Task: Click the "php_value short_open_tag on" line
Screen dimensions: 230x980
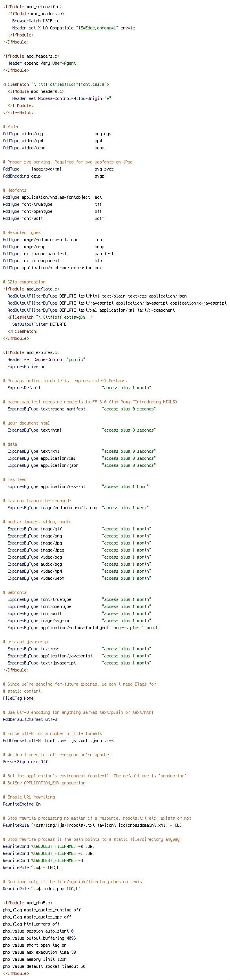Action: (x=35, y=945)
